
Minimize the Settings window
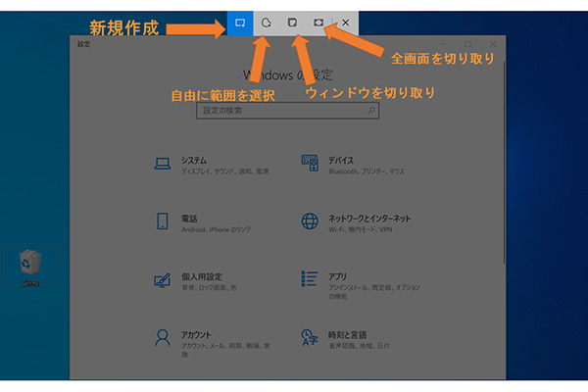443,44
